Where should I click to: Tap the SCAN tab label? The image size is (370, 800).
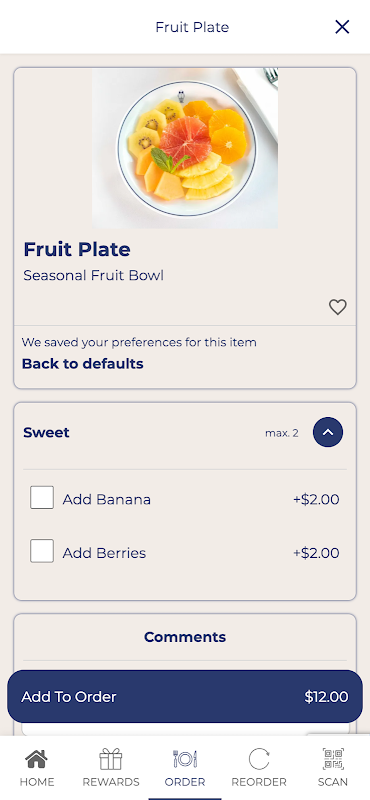coord(333,782)
